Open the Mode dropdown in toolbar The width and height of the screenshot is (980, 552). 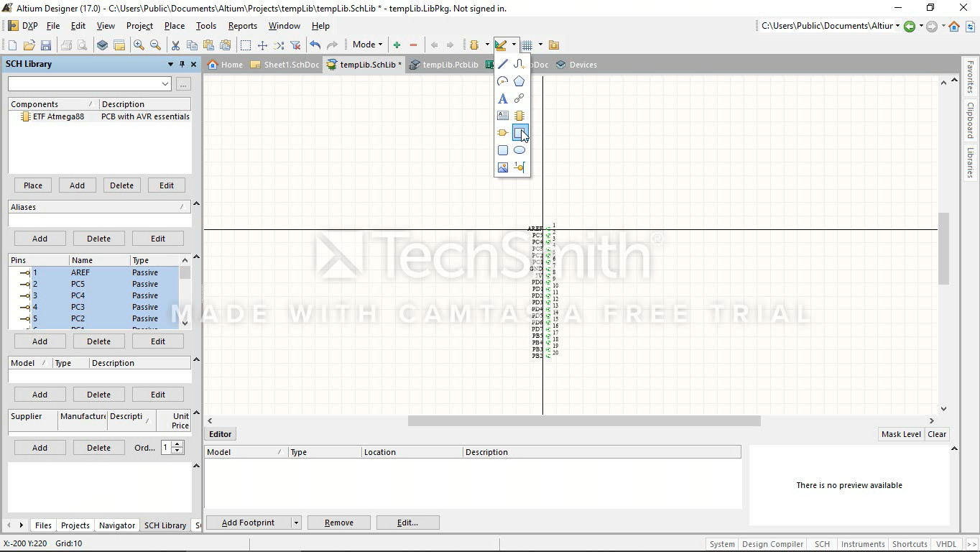[x=367, y=45]
